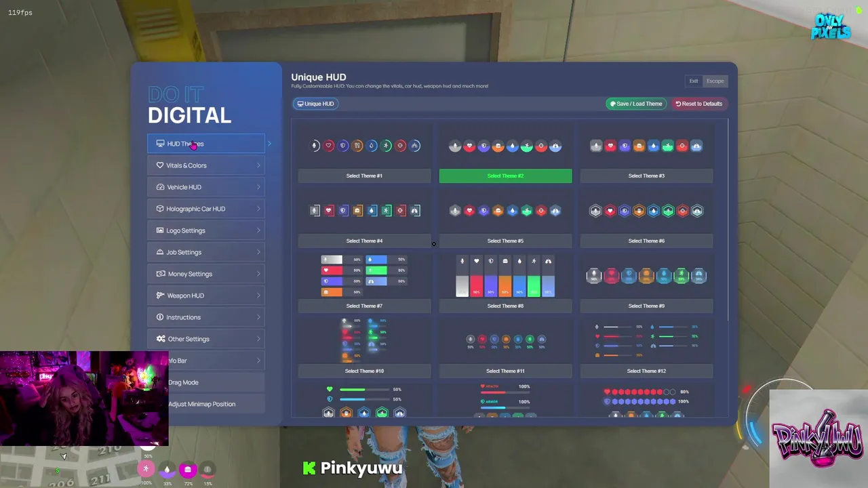Expand the Instructions chevron
Screen dimensions: 868x488
tap(258, 317)
